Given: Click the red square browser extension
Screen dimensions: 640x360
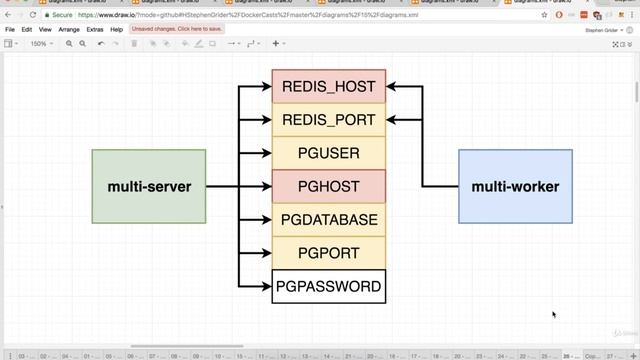Looking at the screenshot, I should [584, 15].
